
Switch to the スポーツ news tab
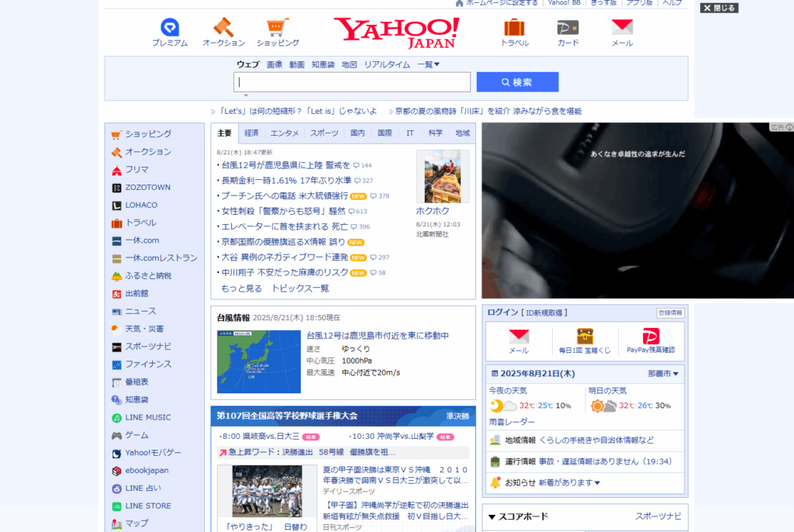324,133
